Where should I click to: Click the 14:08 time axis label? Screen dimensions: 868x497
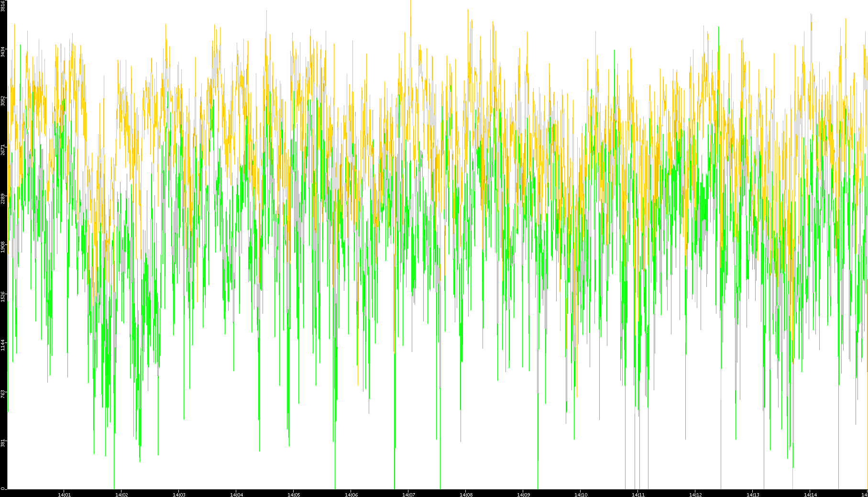tap(466, 495)
